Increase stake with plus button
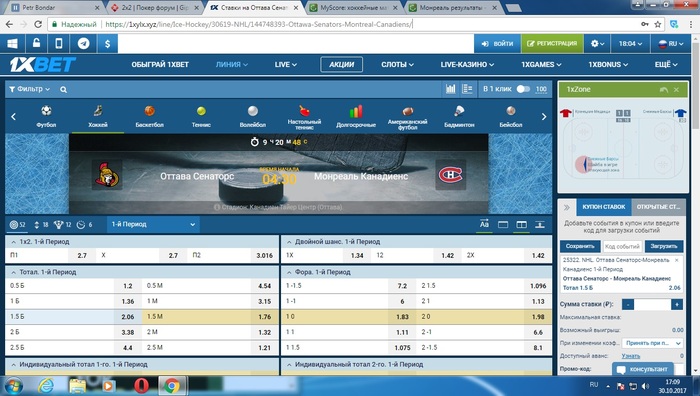Viewport: 700px width, 396px height. (677, 304)
